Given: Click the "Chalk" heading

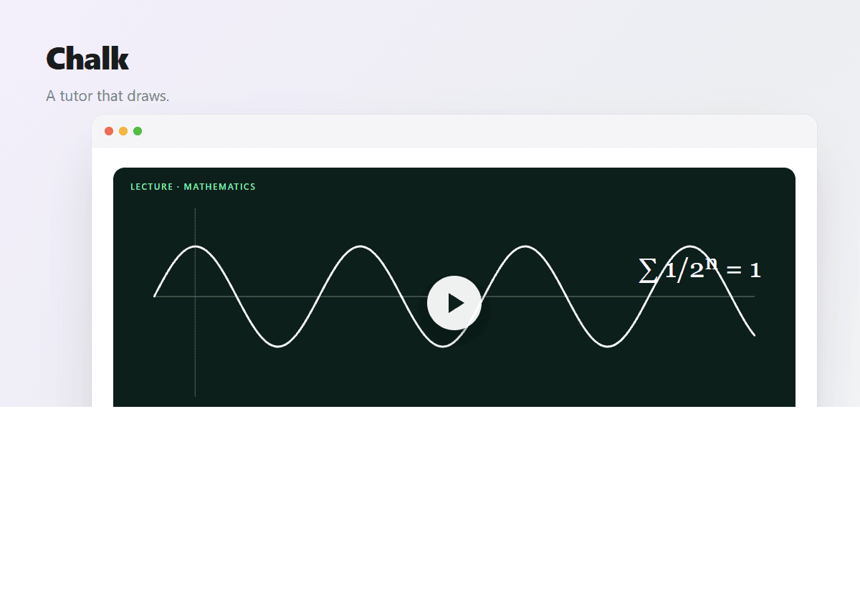Looking at the screenshot, I should (x=87, y=59).
